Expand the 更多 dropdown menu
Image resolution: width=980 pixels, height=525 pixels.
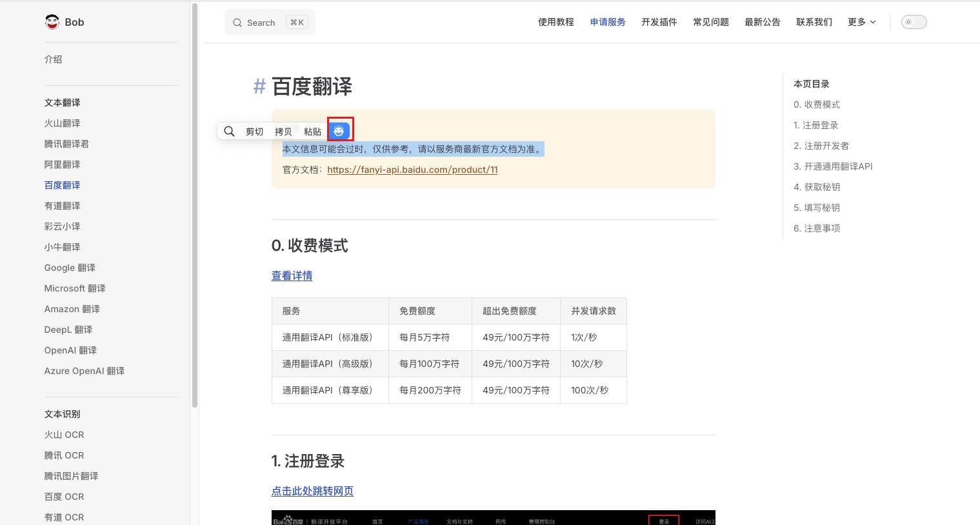click(x=862, y=22)
